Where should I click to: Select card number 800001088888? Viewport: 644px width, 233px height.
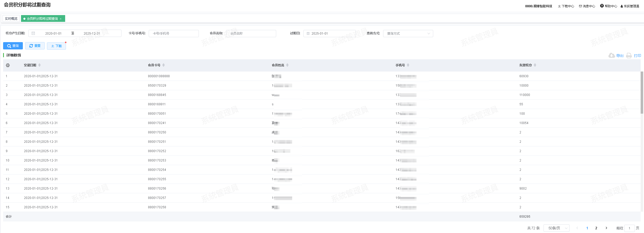point(159,76)
